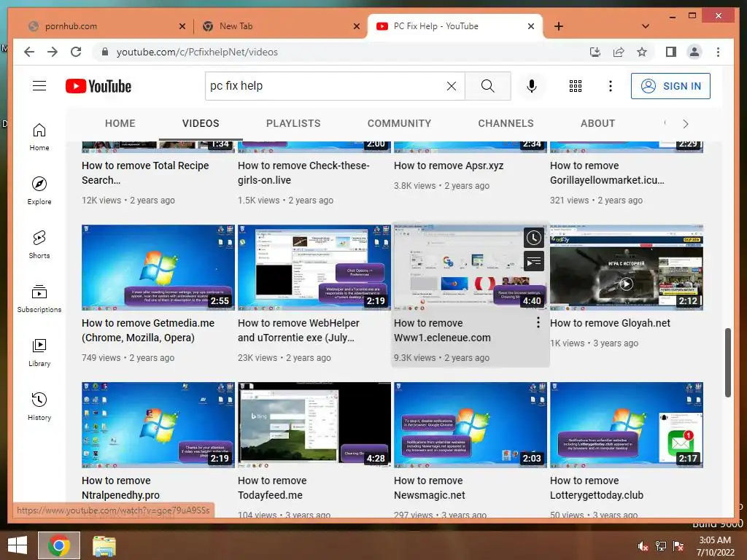The height and width of the screenshot is (560, 747).
Task: Click the Newsmagic.net video thumbnail
Action: (471, 425)
